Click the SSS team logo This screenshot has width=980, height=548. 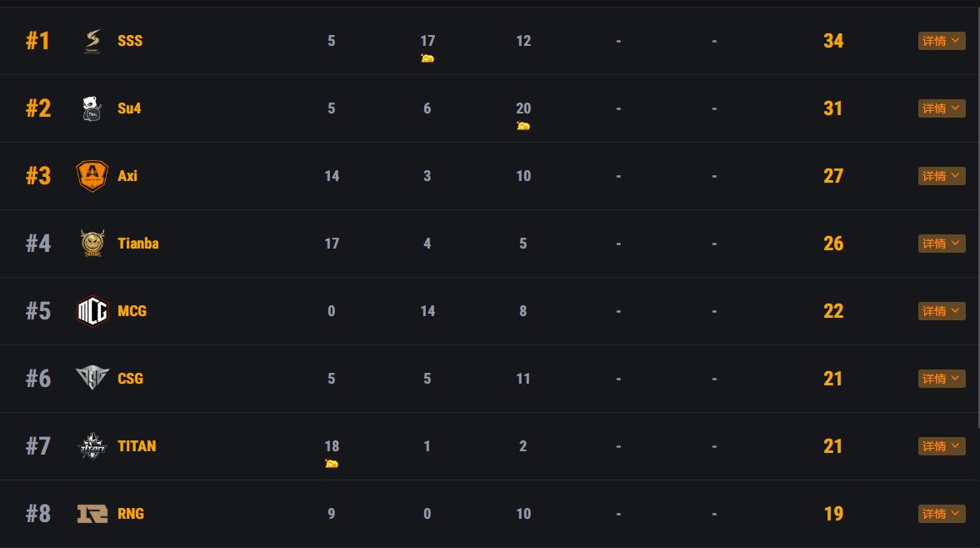92,41
